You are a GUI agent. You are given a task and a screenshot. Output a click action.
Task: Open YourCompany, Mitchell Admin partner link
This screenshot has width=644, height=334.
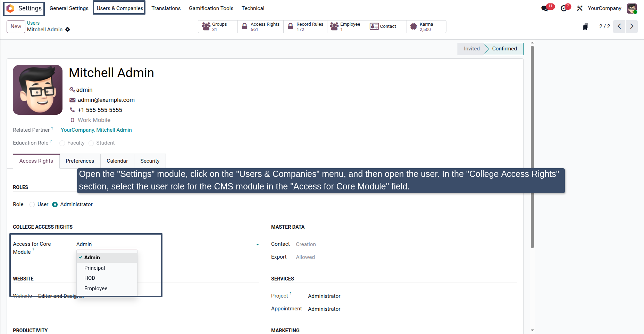pyautogui.click(x=96, y=130)
